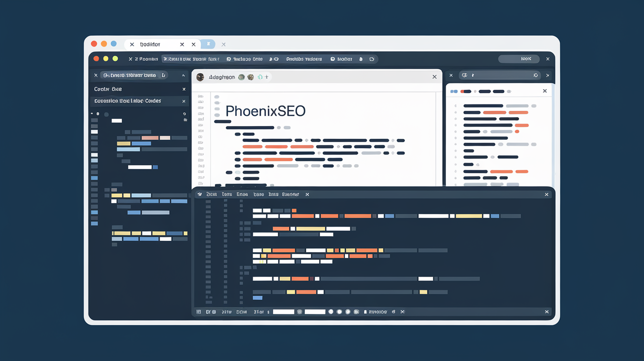
Task: Click the round profile avatar beside the center panel title
Action: click(x=200, y=77)
